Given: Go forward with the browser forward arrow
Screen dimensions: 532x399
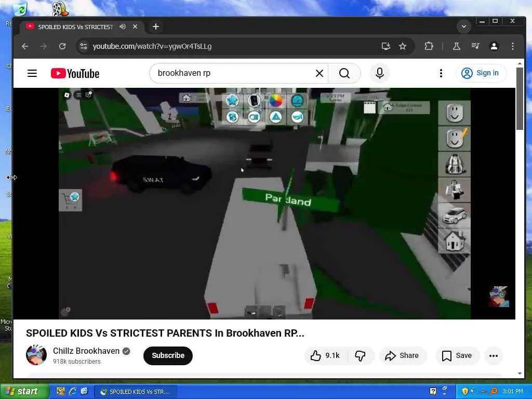Looking at the screenshot, I should point(44,46).
